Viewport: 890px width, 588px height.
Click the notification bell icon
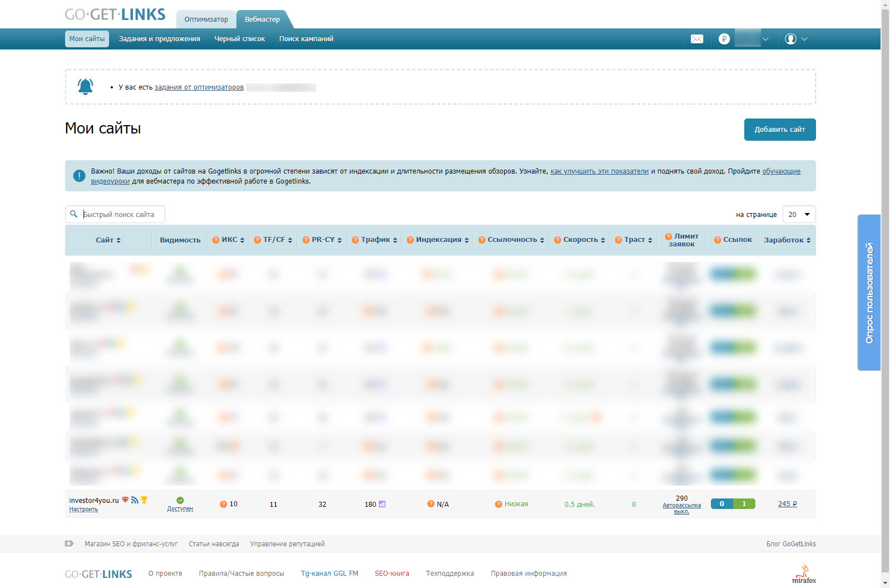click(85, 87)
